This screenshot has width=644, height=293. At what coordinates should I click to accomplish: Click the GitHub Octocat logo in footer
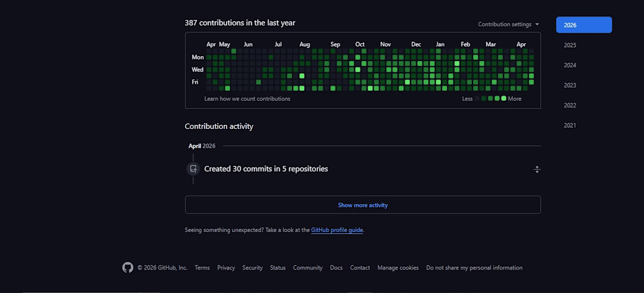pyautogui.click(x=128, y=268)
